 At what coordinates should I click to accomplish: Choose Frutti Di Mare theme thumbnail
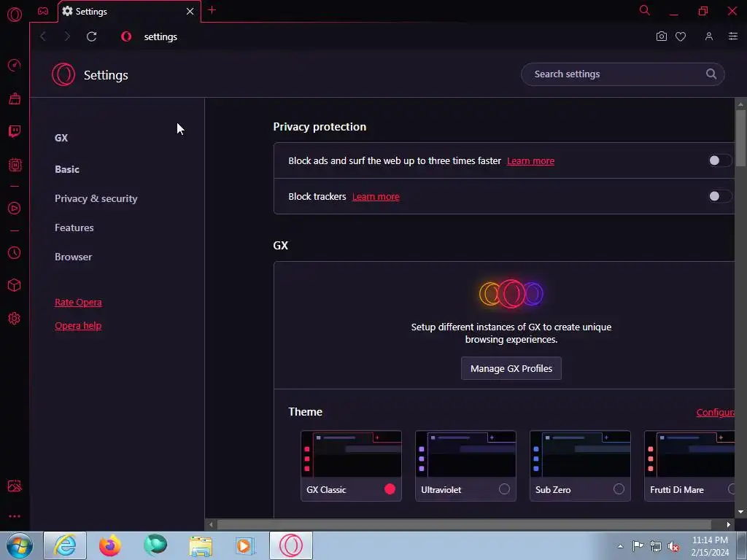click(x=689, y=454)
